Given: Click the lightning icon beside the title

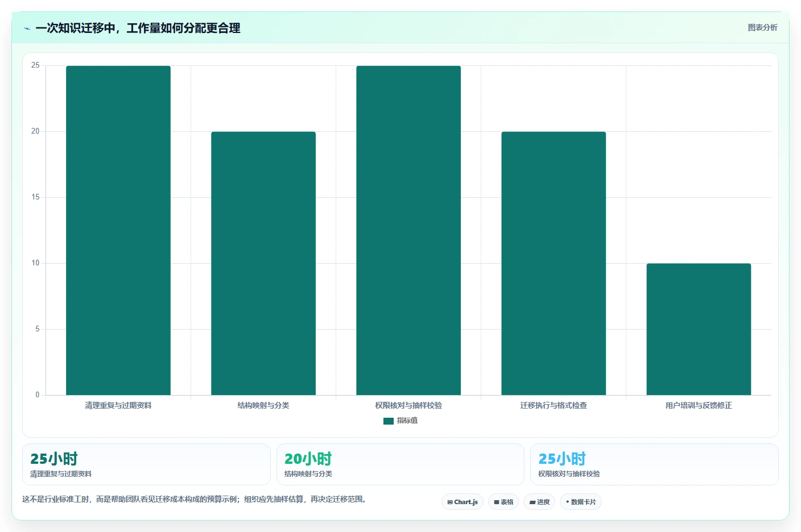Looking at the screenshot, I should point(27,28).
